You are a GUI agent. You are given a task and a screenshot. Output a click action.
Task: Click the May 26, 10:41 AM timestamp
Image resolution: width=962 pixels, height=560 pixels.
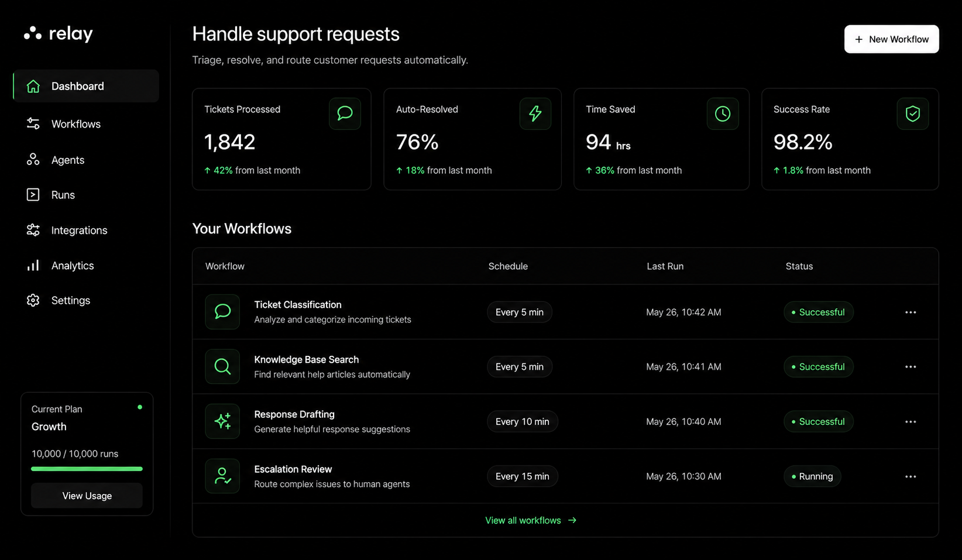point(683,367)
